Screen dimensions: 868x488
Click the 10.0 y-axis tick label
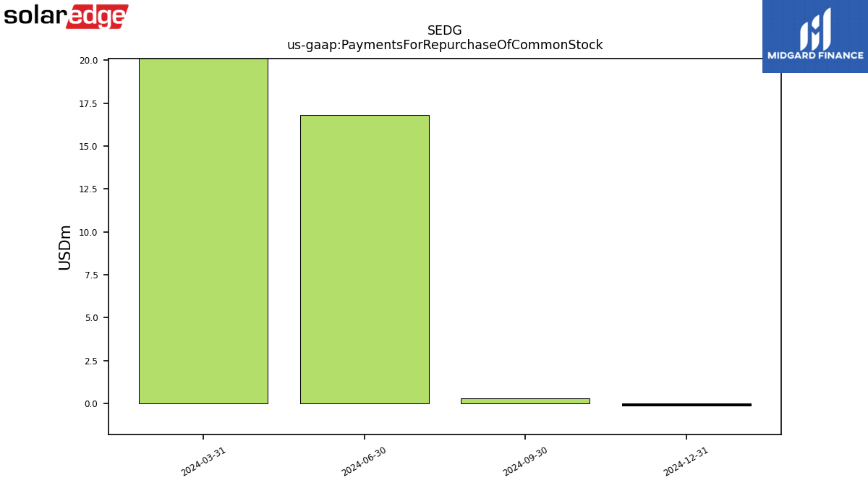tap(88, 232)
